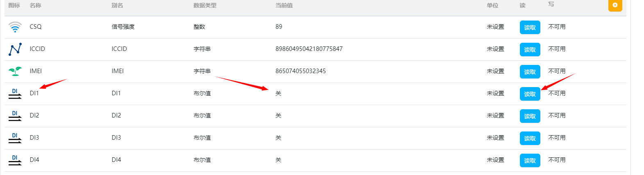Click the orange settings gear button
This screenshot has width=644, height=175.
point(615,5)
